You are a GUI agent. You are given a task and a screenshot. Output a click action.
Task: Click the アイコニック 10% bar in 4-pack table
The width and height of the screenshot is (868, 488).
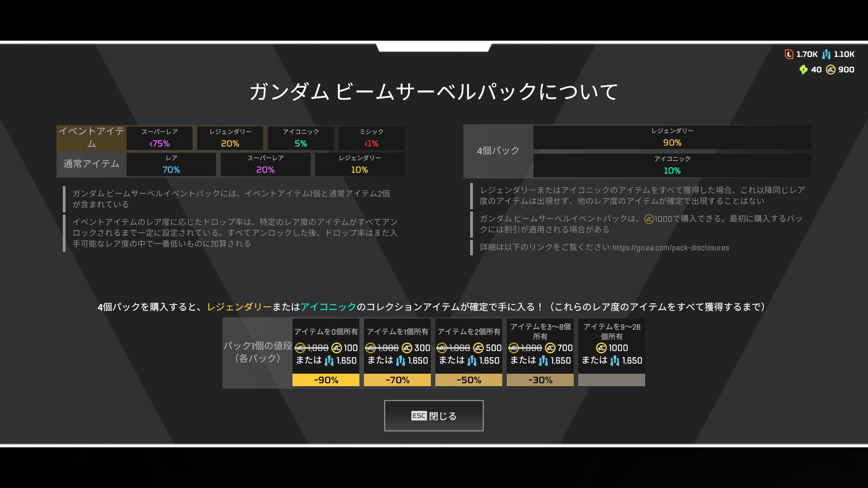[x=672, y=165]
